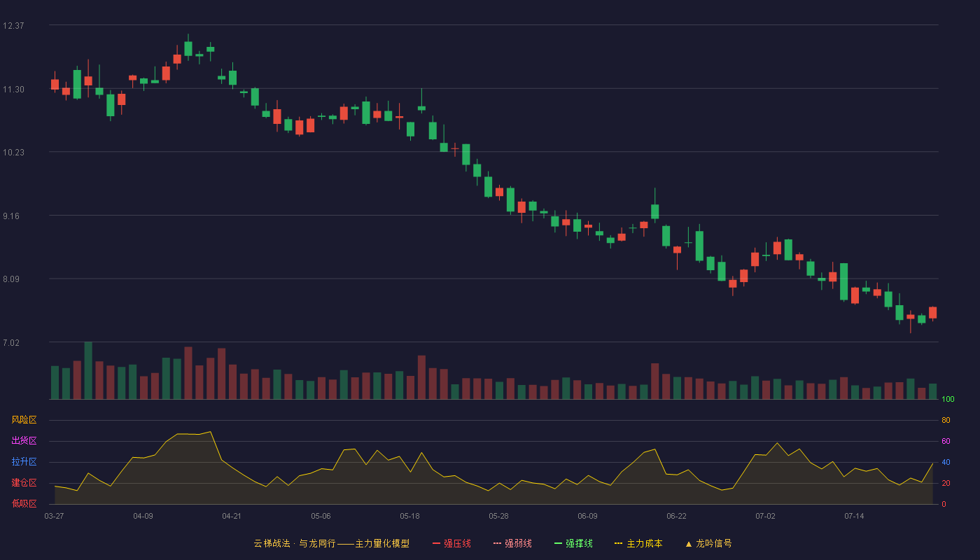Click the orange 80 indicator axis value
Screen dimensions: 980x560
[946, 421]
